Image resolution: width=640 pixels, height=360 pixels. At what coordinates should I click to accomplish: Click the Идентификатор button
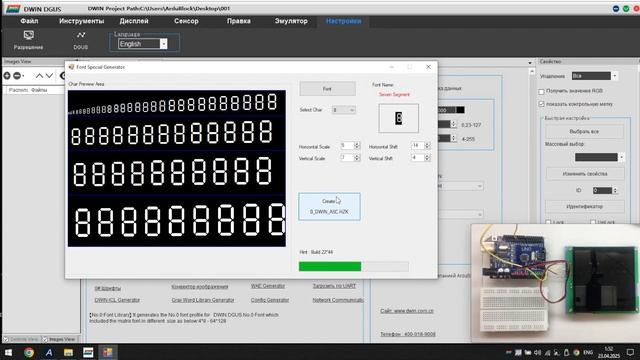point(585,207)
